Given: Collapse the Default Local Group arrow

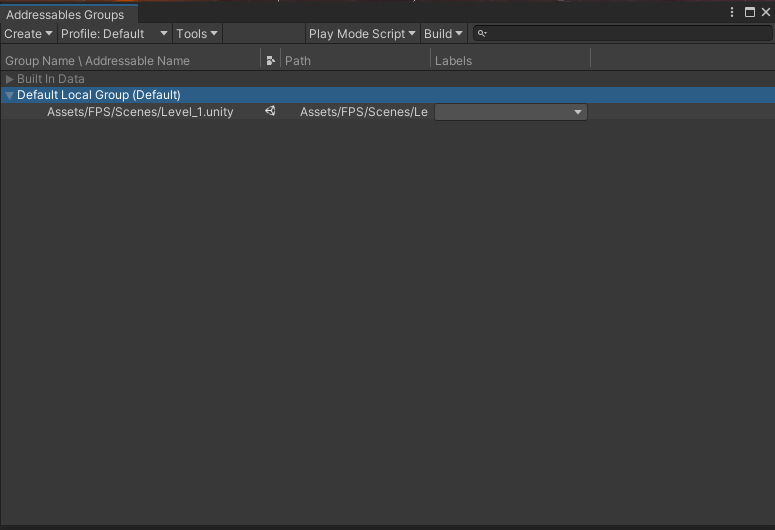Looking at the screenshot, I should click(x=10, y=95).
